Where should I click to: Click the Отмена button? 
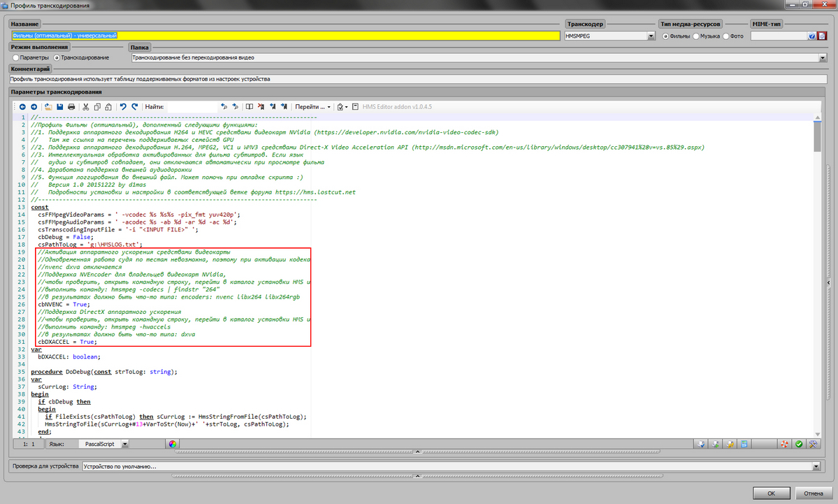tap(813, 493)
